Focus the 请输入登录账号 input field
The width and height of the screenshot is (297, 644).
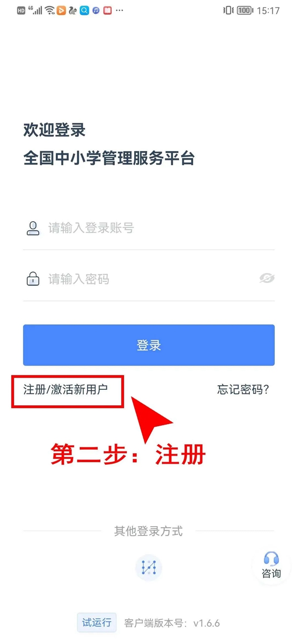click(x=148, y=228)
